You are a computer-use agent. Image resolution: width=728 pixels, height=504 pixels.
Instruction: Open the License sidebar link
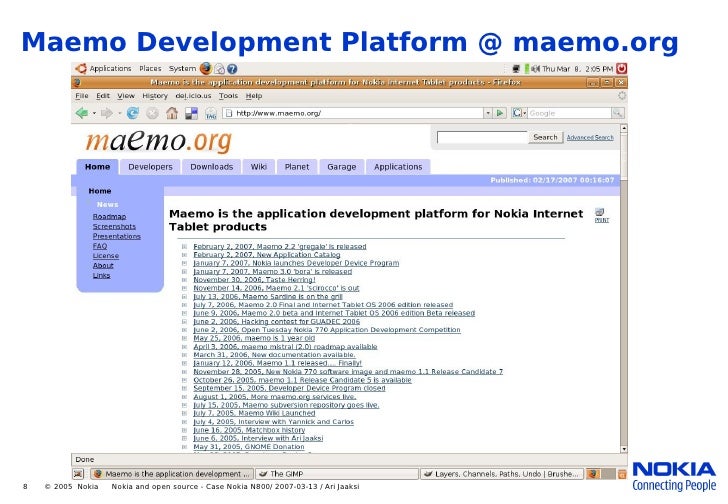(106, 256)
